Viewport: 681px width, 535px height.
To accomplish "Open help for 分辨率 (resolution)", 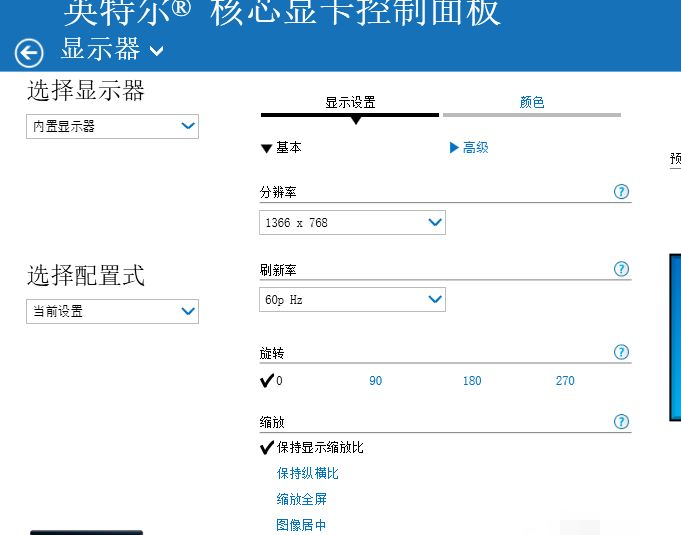I will tap(621, 192).
